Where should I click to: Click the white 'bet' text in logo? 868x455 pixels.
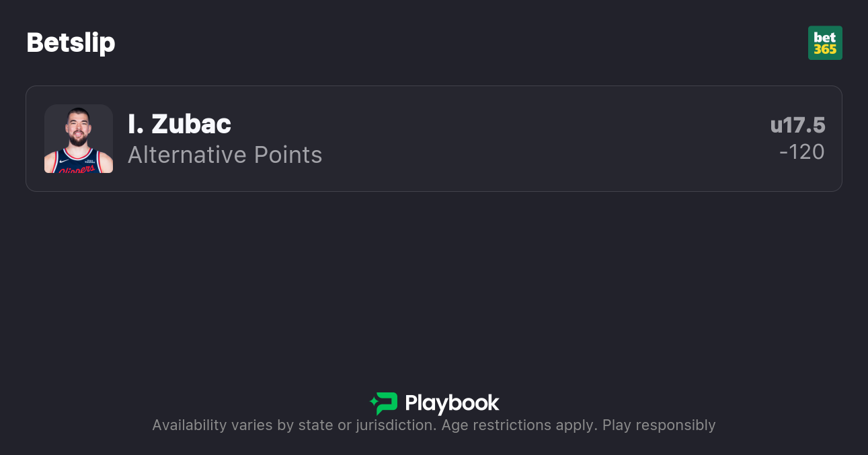[x=825, y=37]
